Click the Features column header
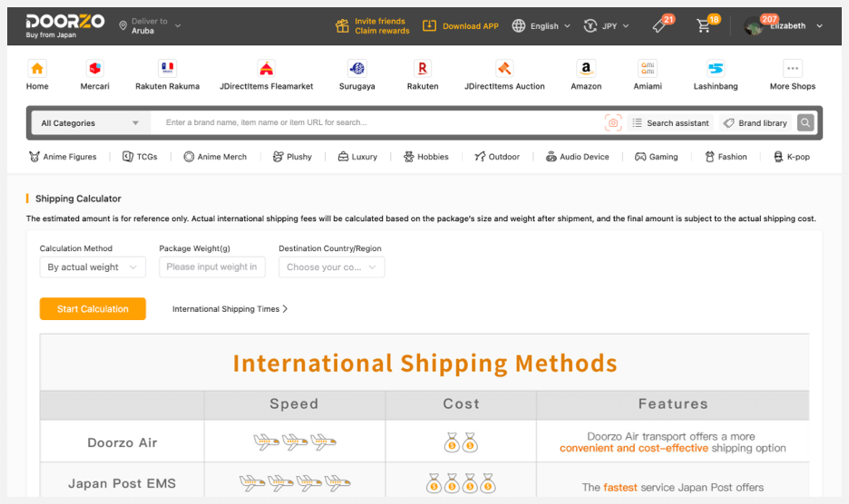 pyautogui.click(x=673, y=404)
